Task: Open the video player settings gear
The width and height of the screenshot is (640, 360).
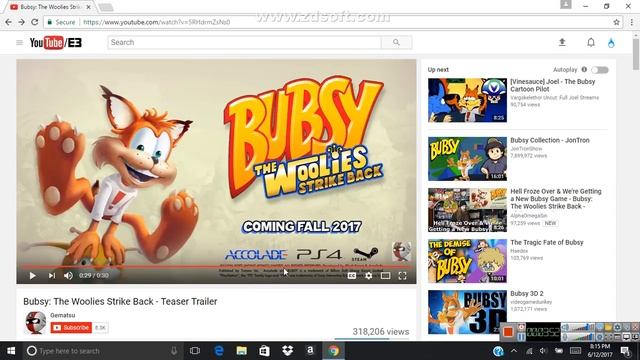Action: click(x=369, y=276)
